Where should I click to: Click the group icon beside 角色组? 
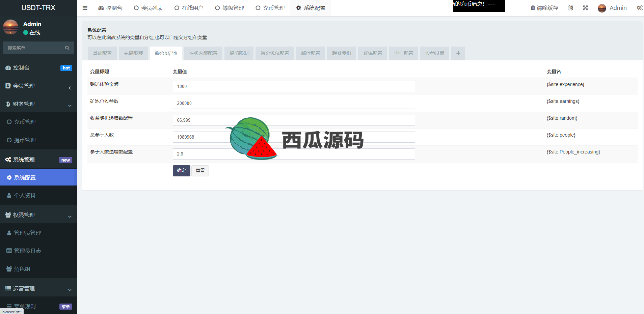(9, 269)
